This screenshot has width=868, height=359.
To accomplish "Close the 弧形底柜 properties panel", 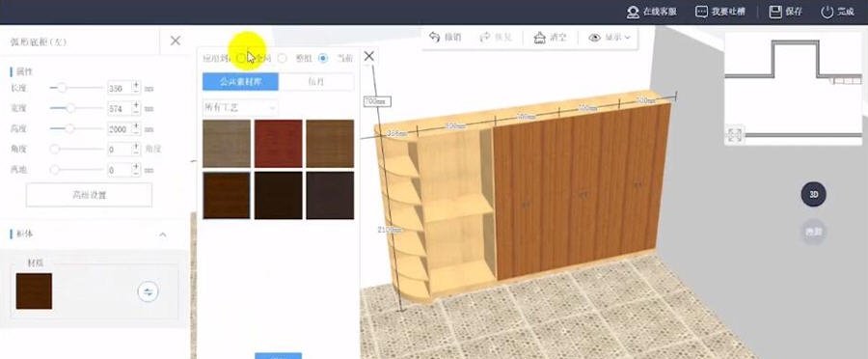I will point(175,41).
